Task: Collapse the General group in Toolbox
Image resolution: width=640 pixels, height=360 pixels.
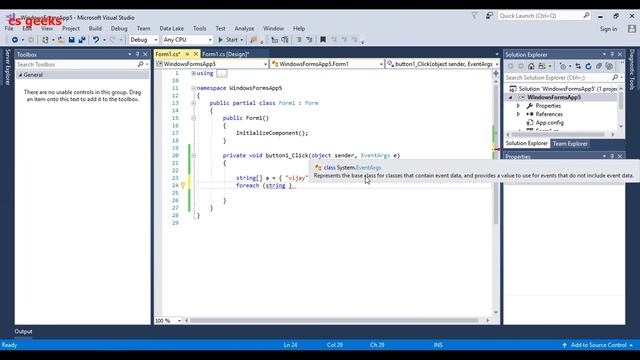Action: (20, 75)
